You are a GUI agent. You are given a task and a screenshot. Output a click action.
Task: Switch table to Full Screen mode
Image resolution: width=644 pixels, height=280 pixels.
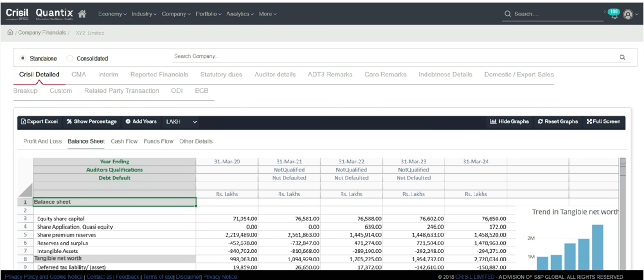603,121
